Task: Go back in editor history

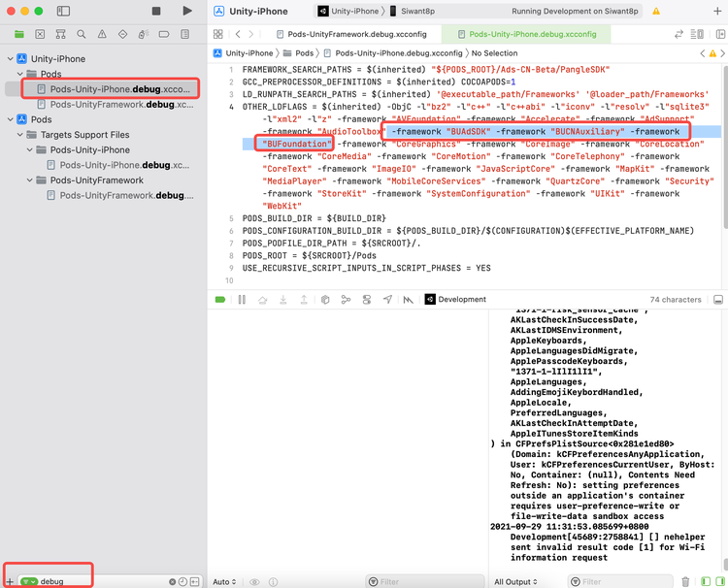Action: click(238, 34)
